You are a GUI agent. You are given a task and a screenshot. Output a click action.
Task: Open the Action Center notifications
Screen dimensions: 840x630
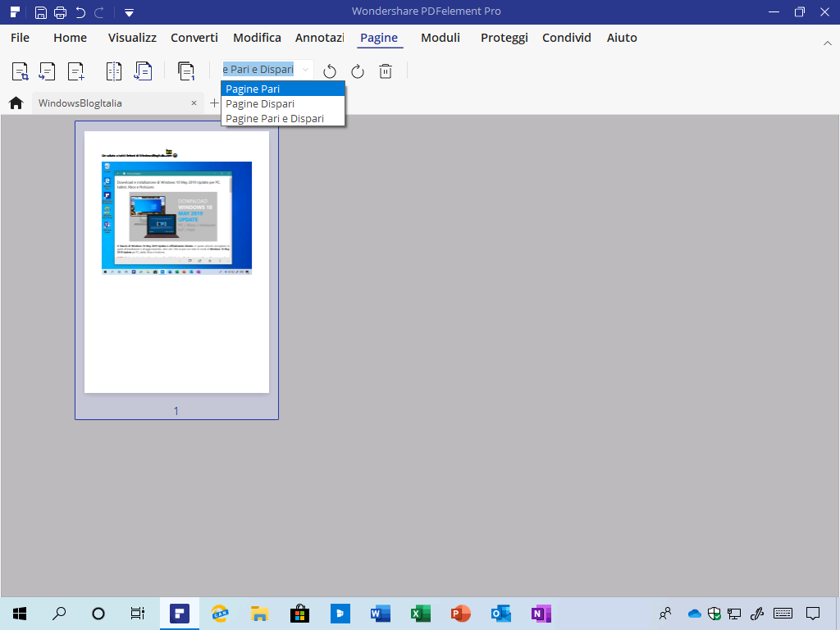[813, 614]
